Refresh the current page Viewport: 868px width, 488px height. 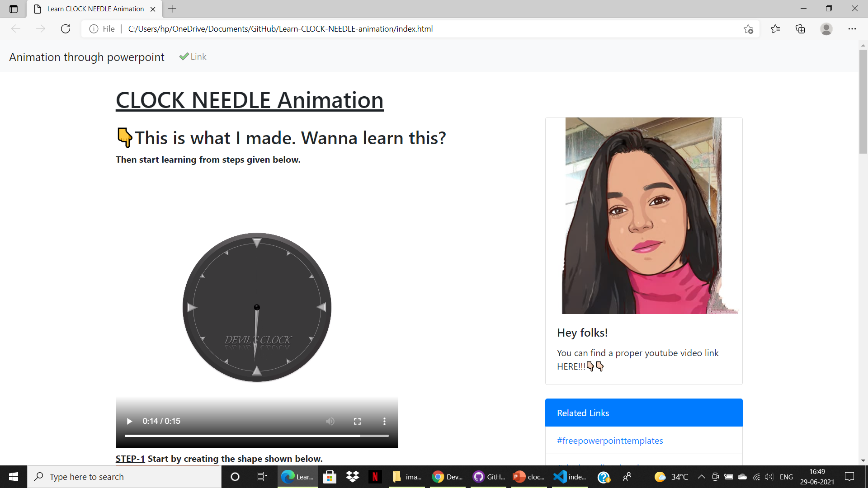click(x=65, y=28)
